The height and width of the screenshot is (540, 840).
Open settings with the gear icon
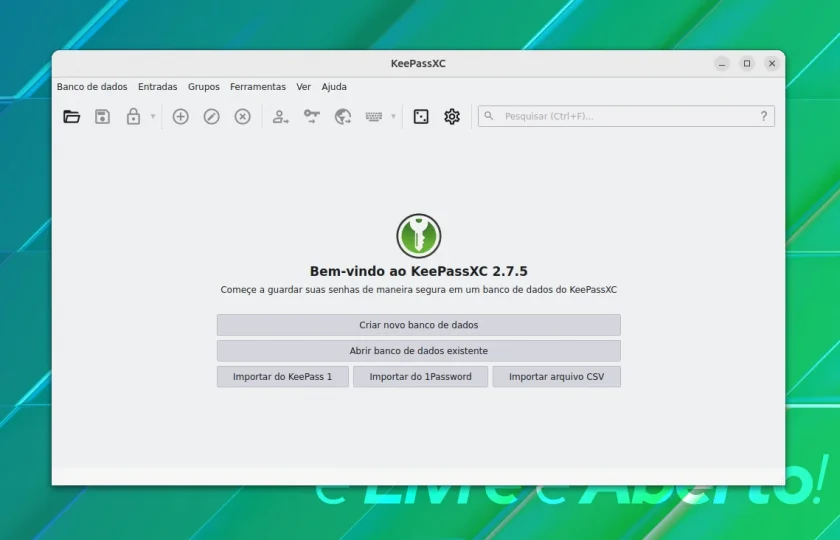tap(452, 116)
